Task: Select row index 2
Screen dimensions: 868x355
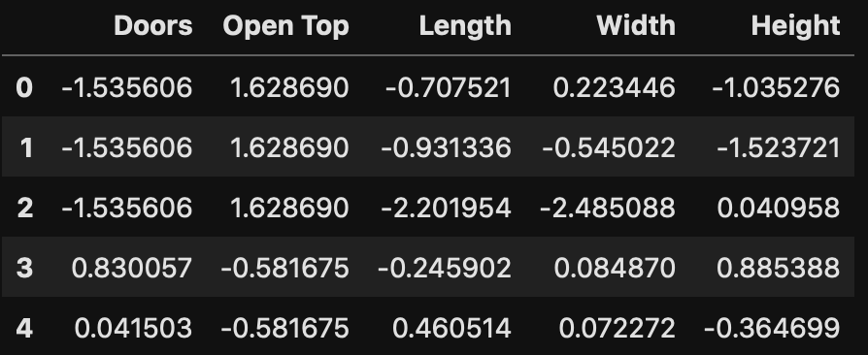Action: [x=25, y=208]
